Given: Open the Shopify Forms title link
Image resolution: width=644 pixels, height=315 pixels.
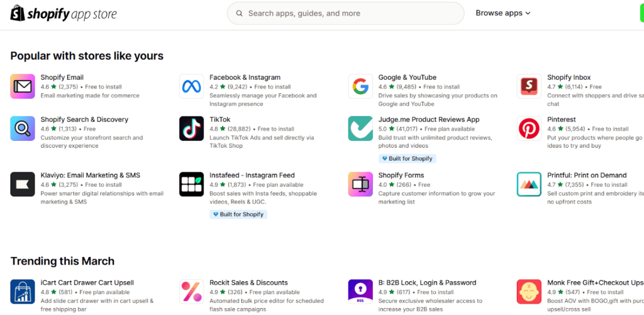Looking at the screenshot, I should [x=401, y=175].
